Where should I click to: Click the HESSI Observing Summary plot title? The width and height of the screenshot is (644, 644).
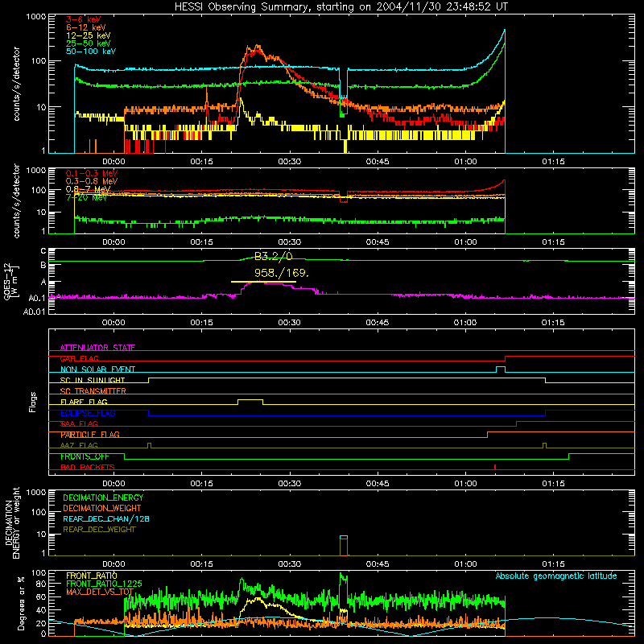coord(341,7)
